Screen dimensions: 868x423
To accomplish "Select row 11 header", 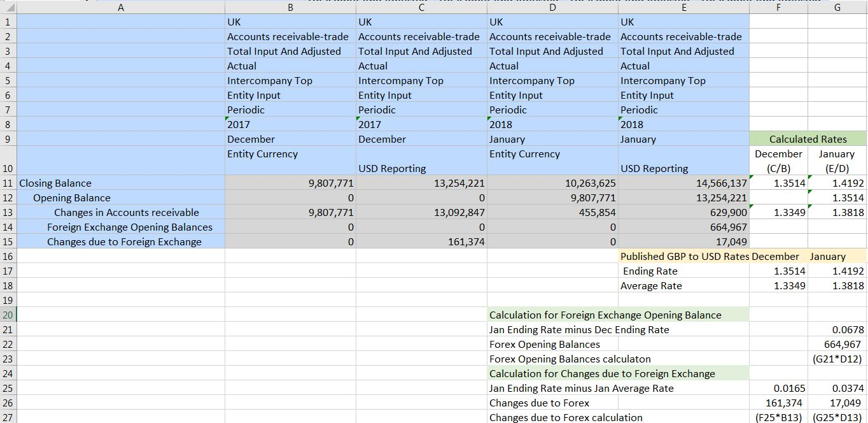I will click(x=9, y=183).
